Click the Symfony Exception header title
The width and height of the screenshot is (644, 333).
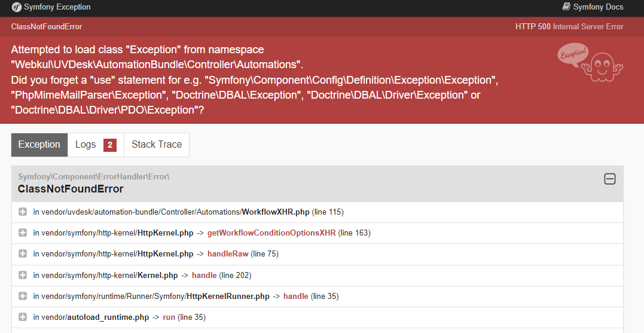point(57,7)
